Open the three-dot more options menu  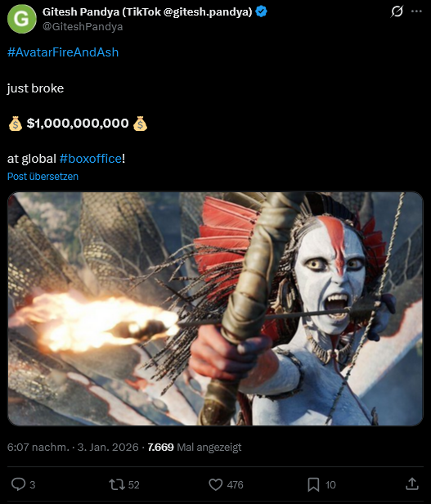pyautogui.click(x=416, y=11)
